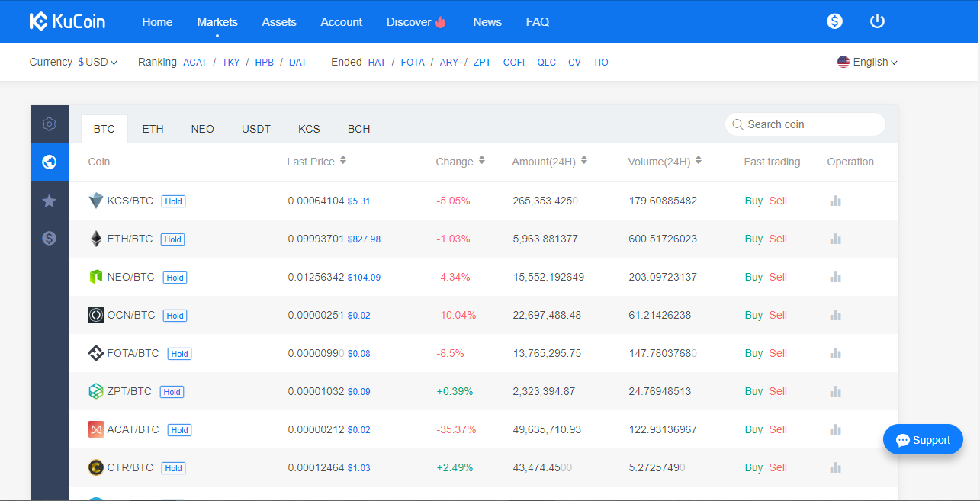The height and width of the screenshot is (501, 980).
Task: Toggle sort on Volume(24H) column
Action: coord(699,161)
